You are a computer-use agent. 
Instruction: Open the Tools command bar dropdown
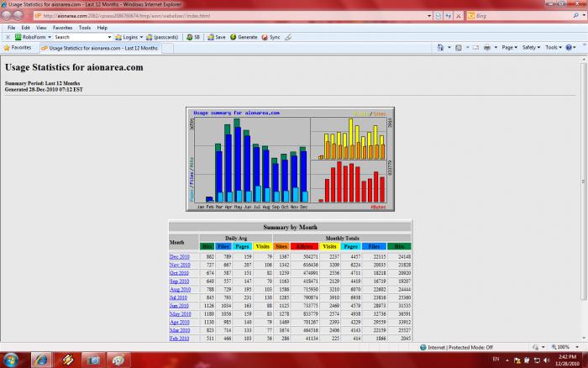(x=553, y=48)
